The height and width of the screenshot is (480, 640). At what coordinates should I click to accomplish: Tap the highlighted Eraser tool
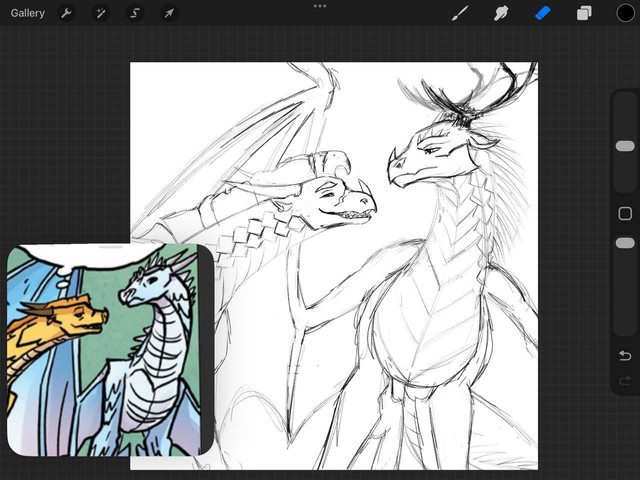coord(543,13)
